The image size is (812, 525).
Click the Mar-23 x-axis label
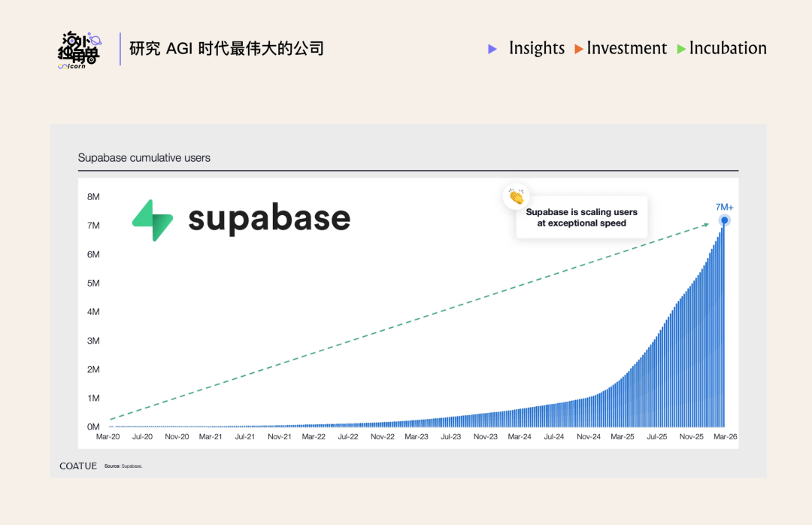(x=417, y=437)
